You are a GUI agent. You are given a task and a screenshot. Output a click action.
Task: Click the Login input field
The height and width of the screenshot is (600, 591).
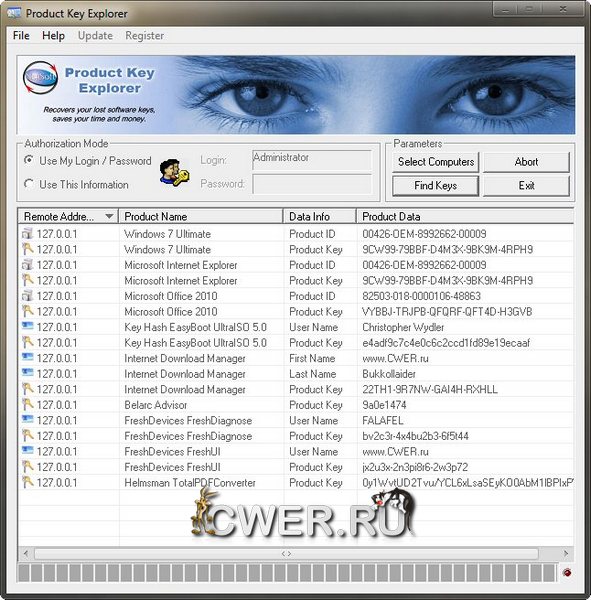[x=312, y=160]
